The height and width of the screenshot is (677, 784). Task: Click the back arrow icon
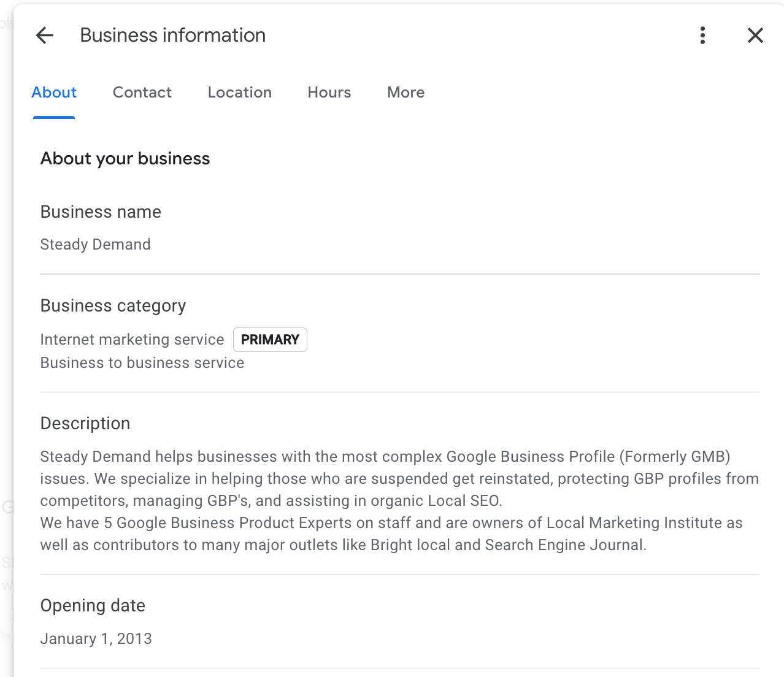click(x=45, y=36)
